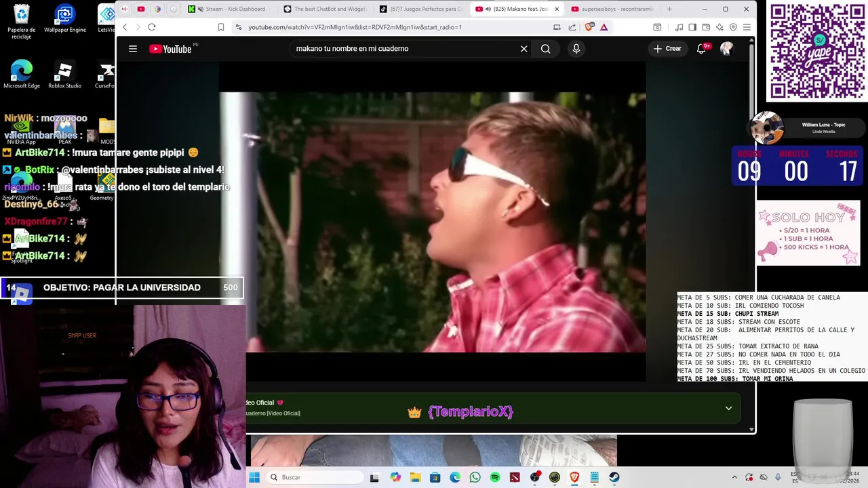Launch Copilot from the taskbar
The width and height of the screenshot is (868, 488).
tap(395, 477)
